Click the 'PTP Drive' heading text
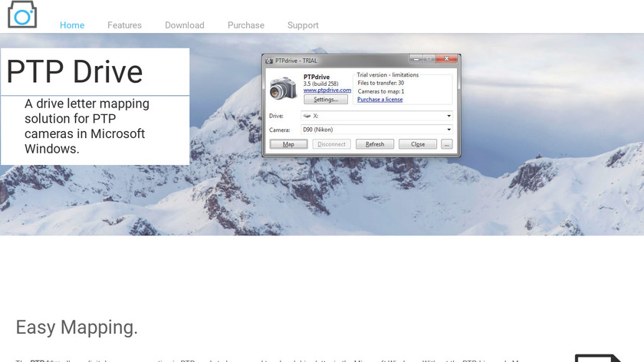 [74, 72]
